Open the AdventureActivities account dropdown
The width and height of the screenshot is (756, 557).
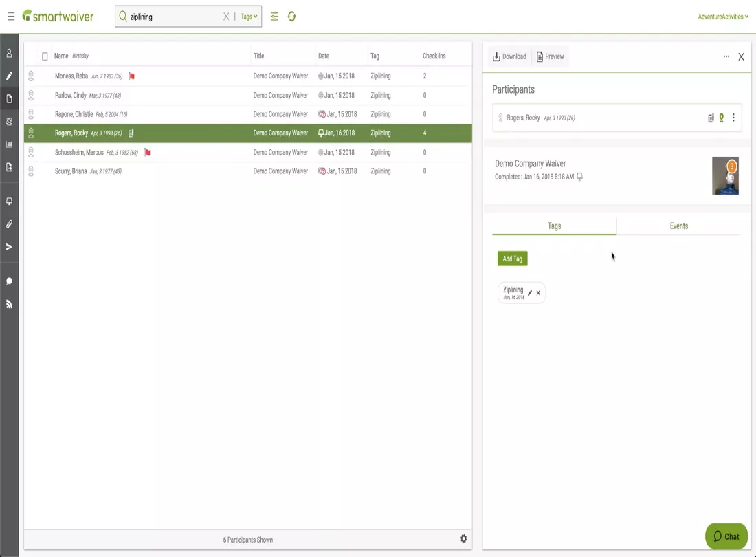tap(723, 17)
